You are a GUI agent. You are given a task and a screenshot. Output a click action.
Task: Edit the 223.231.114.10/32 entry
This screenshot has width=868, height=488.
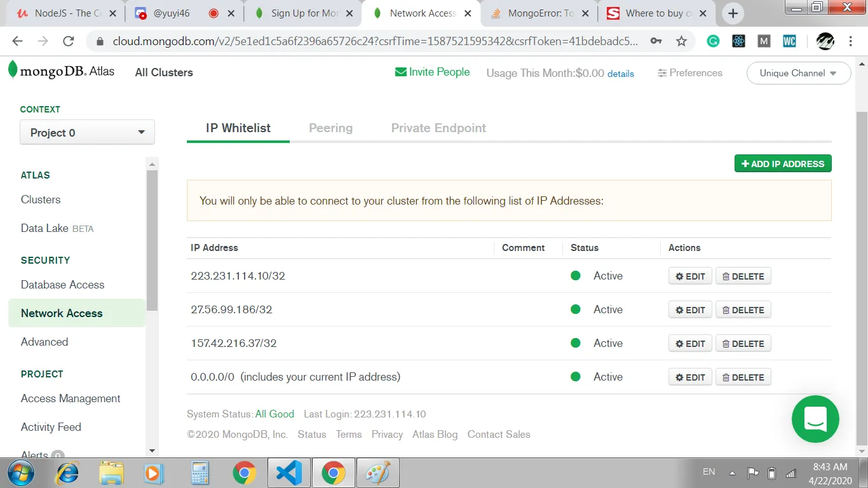point(690,276)
